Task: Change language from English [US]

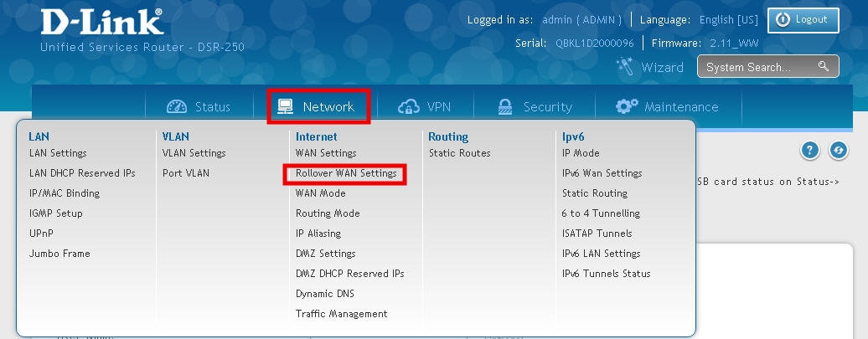Action: click(x=728, y=19)
